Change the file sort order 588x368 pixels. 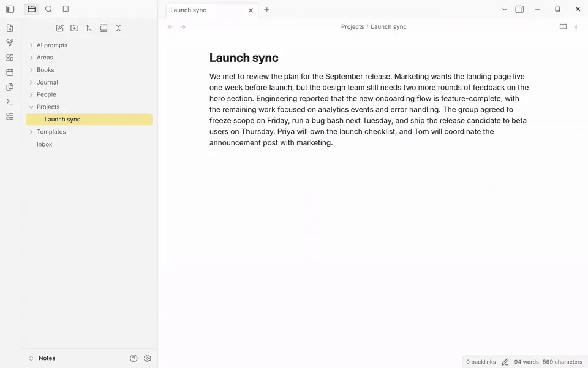pyautogui.click(x=89, y=28)
